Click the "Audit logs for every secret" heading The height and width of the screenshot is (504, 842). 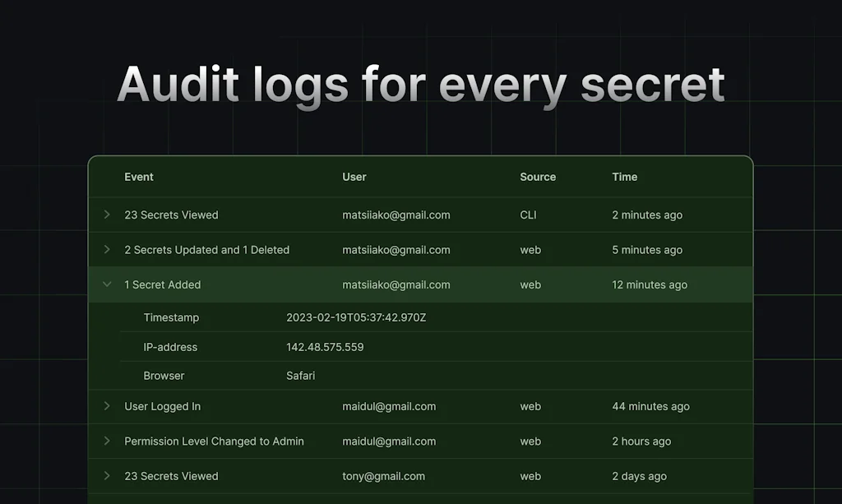(421, 83)
